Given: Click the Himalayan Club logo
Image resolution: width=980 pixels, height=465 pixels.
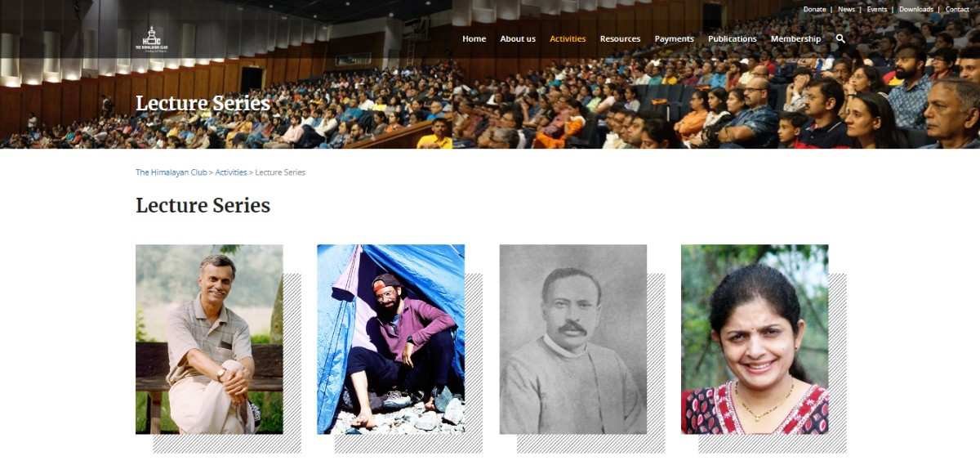Looking at the screenshot, I should tap(149, 38).
